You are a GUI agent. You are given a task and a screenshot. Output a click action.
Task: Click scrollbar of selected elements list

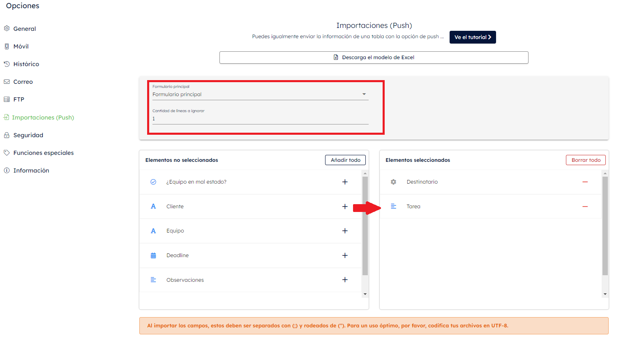coord(605,226)
